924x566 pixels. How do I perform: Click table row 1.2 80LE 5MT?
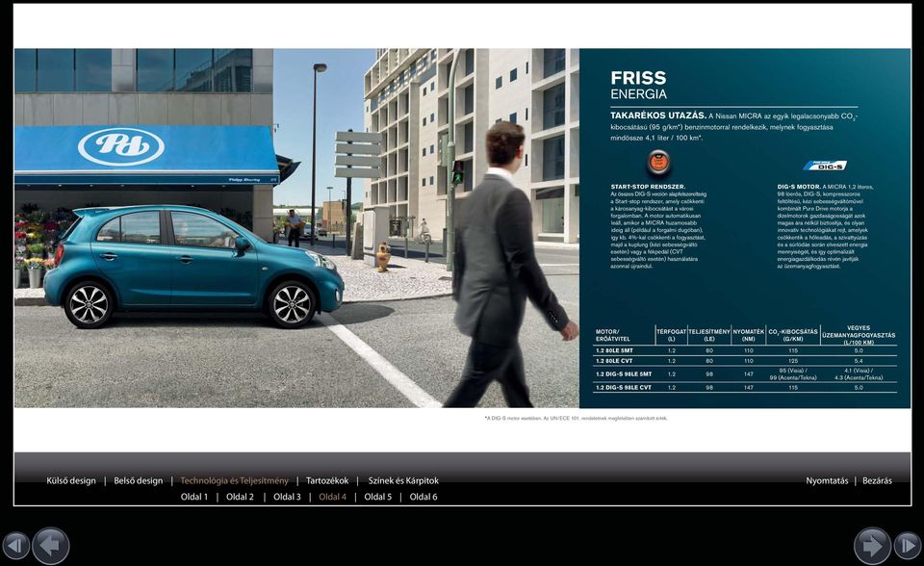point(745,350)
